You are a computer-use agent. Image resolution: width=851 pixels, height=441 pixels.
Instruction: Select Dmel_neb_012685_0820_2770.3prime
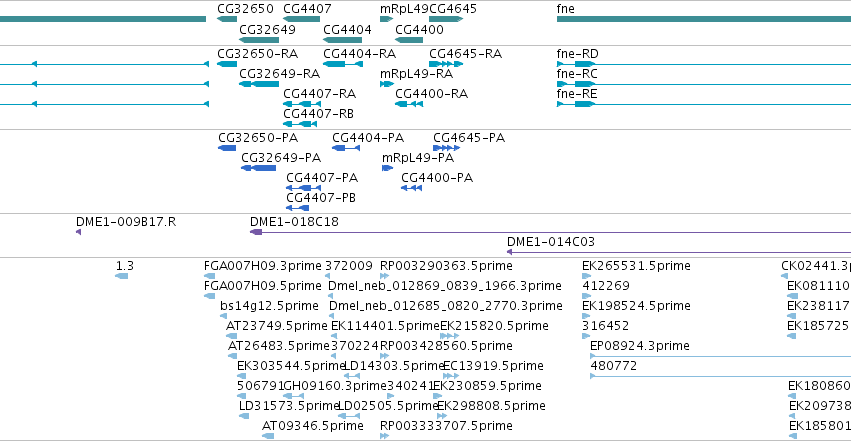click(x=446, y=306)
